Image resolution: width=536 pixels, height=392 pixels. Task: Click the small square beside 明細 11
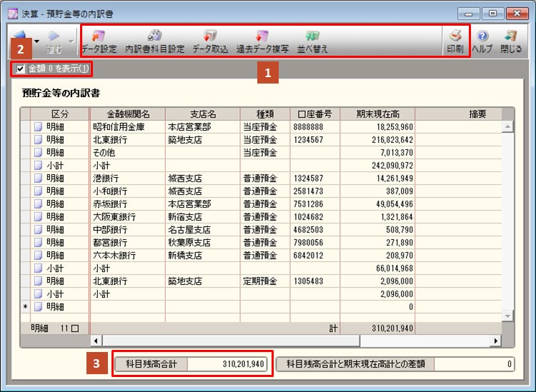click(x=75, y=328)
